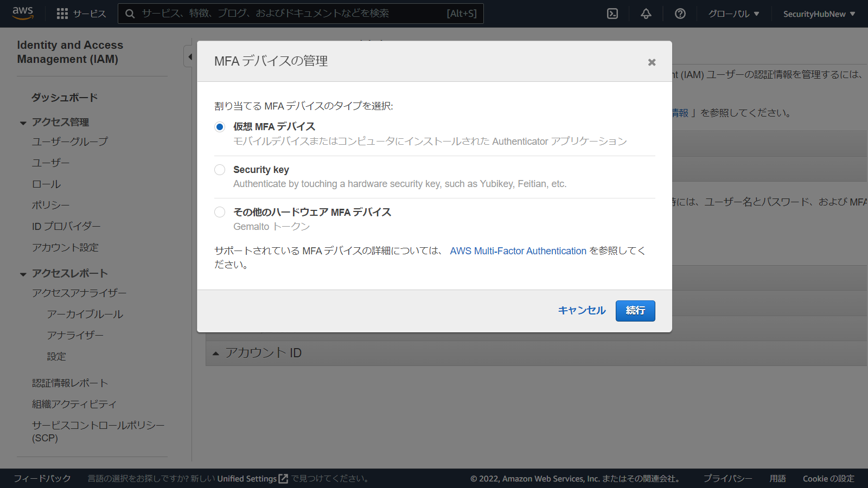This screenshot has width=868, height=488.
Task: Open ポリシー in the IAM sidebar
Action: pos(50,205)
